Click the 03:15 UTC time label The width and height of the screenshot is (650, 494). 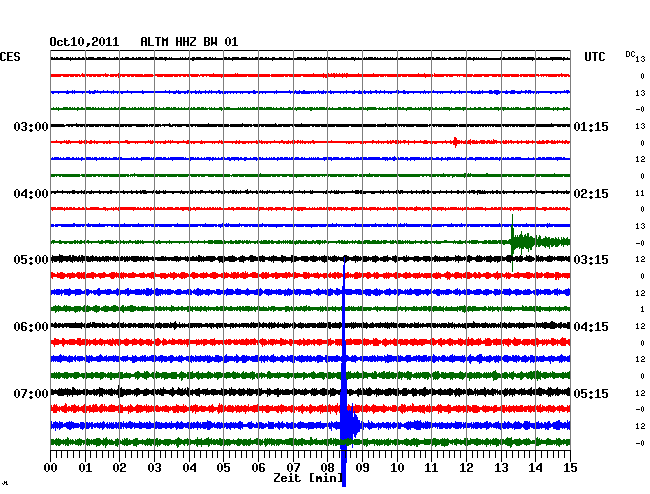pyautogui.click(x=591, y=260)
